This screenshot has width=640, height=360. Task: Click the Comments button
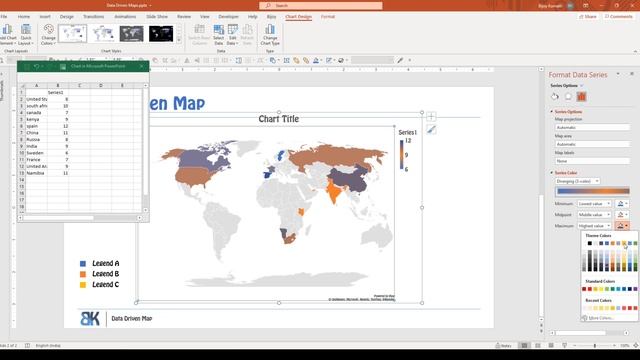pos(618,17)
